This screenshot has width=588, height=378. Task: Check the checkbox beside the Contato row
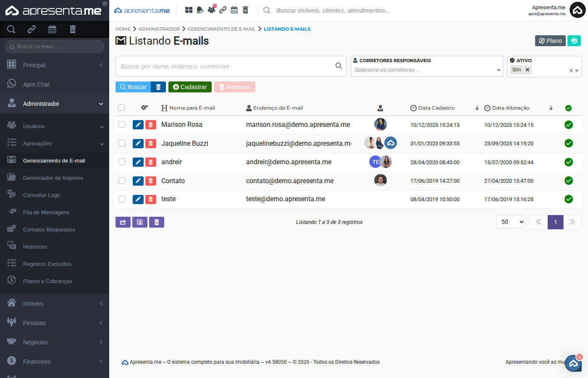click(x=121, y=181)
